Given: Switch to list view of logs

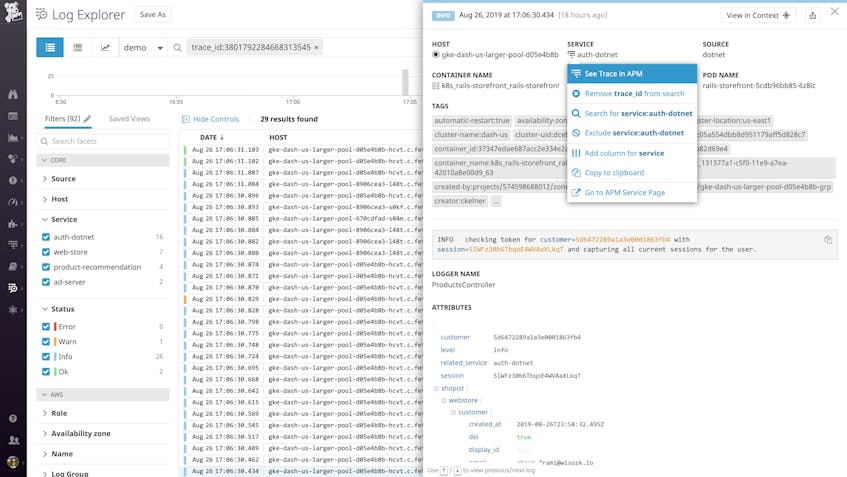Looking at the screenshot, I should click(50, 48).
